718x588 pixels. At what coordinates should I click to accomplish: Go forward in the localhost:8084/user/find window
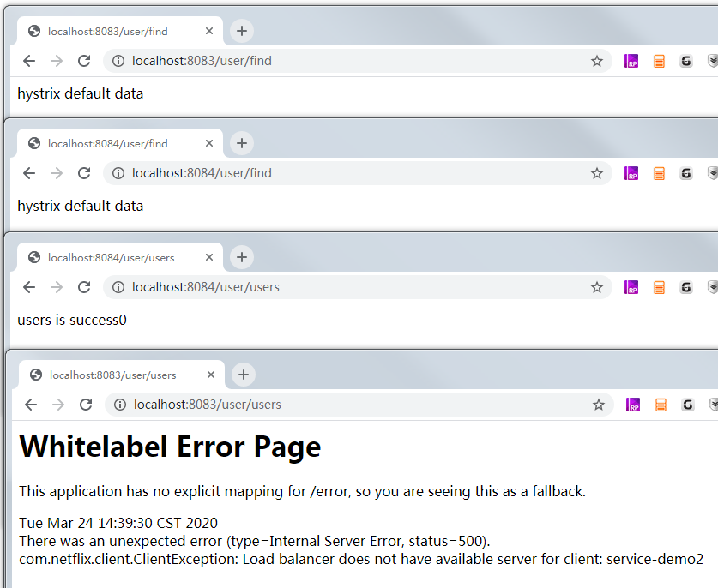coord(57,173)
